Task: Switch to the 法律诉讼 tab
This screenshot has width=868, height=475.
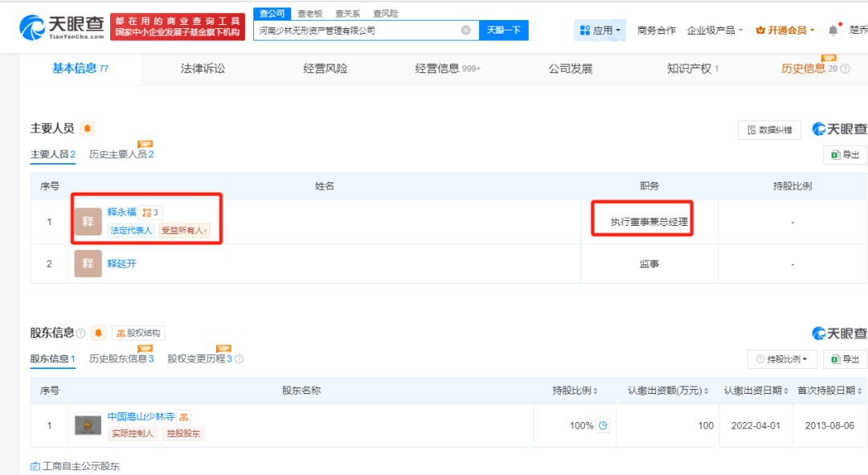Action: click(200, 69)
